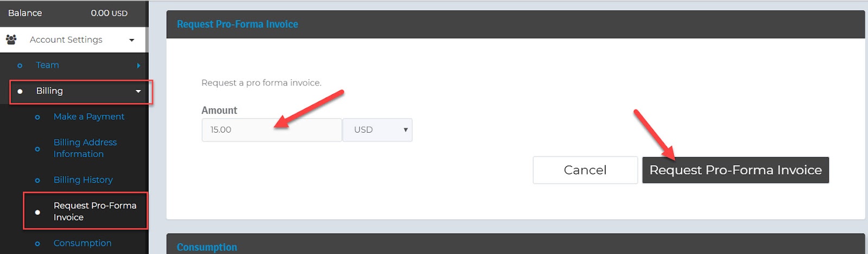Screen dimensions: 868x254
Task: Open Make a Payment link
Action: point(89,116)
